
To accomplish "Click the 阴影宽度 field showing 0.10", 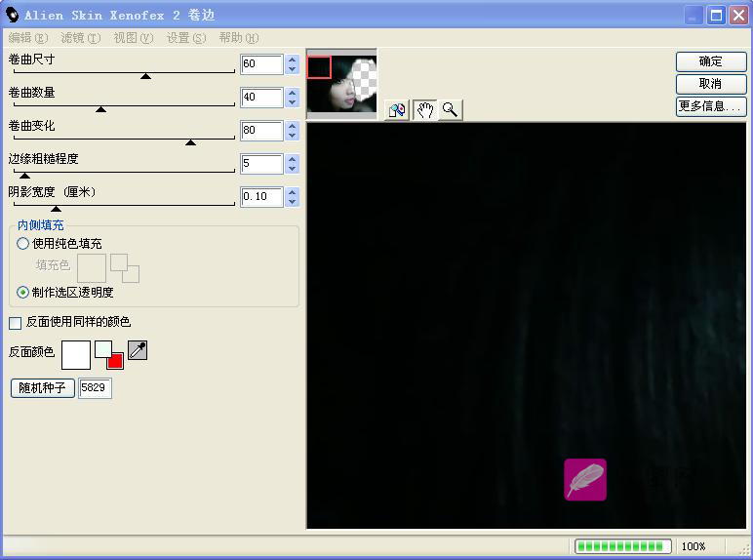I will click(x=261, y=196).
